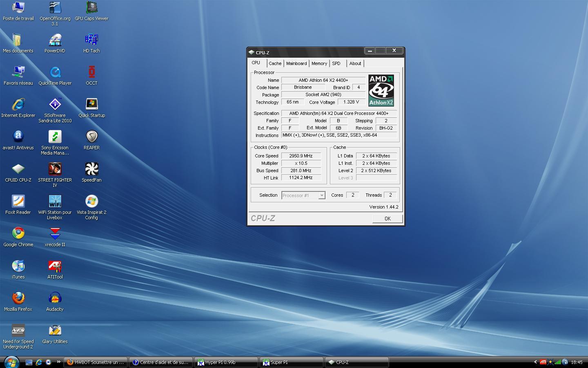Click the ATI tray icon
This screenshot has width=588, height=368.
(x=543, y=362)
